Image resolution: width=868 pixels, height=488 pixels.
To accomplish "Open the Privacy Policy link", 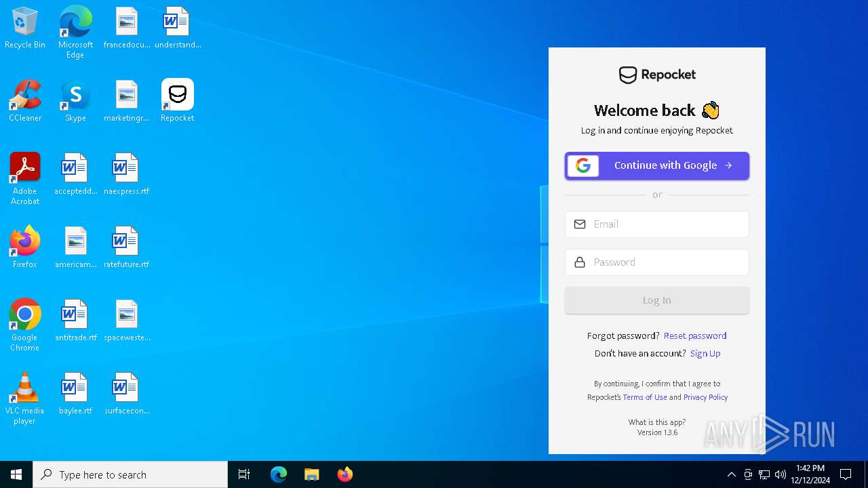I will pos(705,397).
